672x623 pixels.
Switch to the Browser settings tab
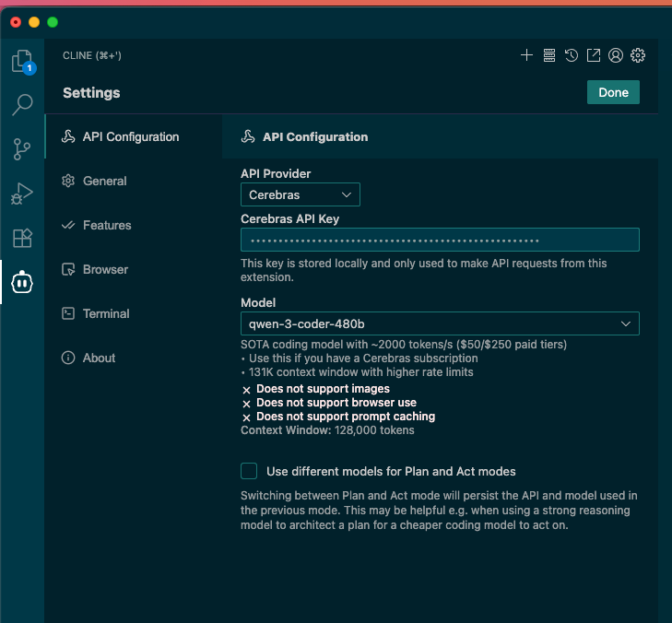[134, 269]
